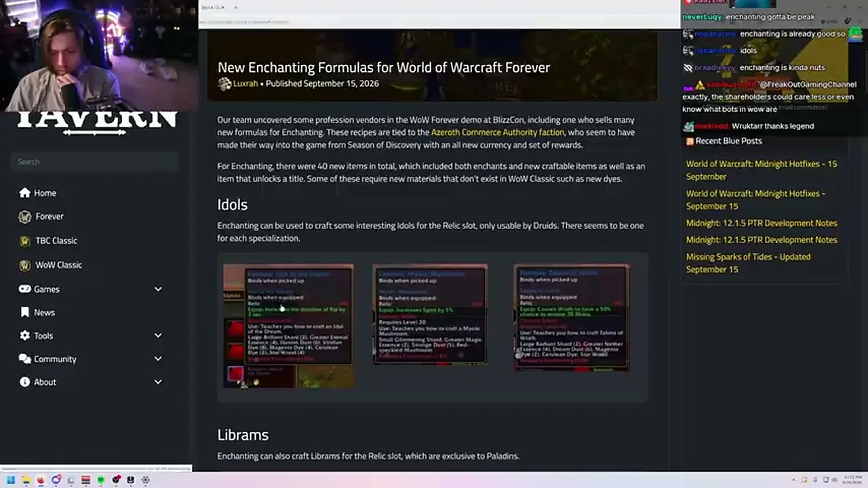Click the info circle icon beside About
Screen dimensions: 868x488
(x=25, y=382)
